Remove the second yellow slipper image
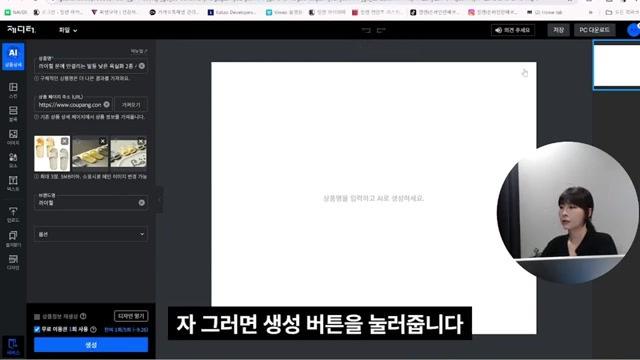The height and width of the screenshot is (360, 640). click(103, 141)
